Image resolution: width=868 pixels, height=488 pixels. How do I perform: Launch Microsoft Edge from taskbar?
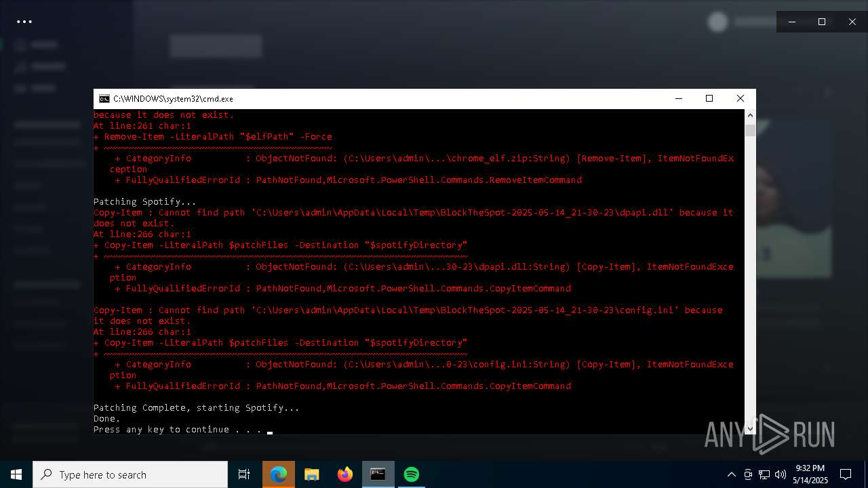279,474
